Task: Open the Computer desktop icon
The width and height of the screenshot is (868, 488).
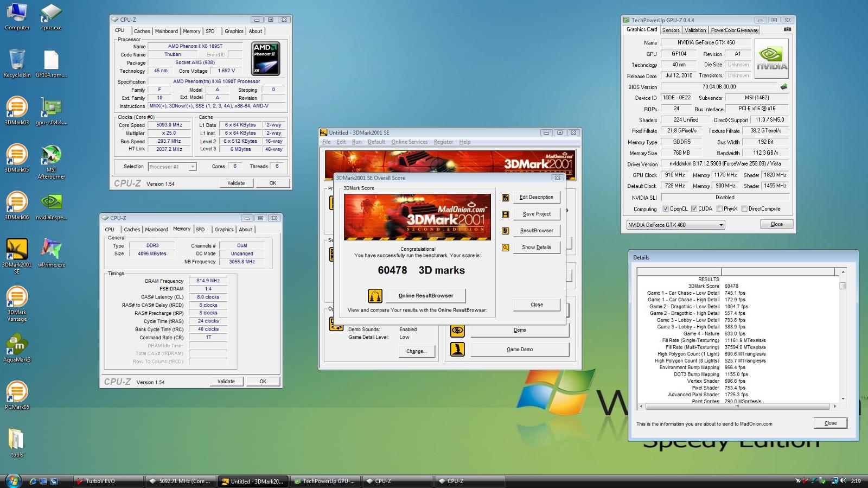Action: [17, 17]
